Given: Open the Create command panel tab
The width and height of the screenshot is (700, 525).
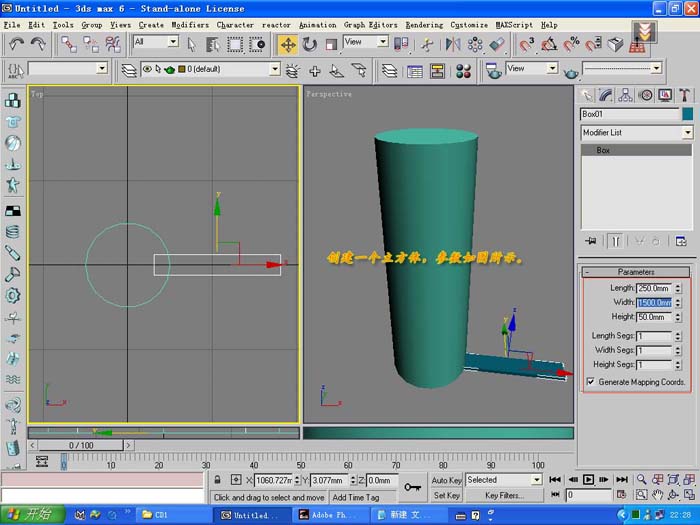Looking at the screenshot, I should (586, 95).
